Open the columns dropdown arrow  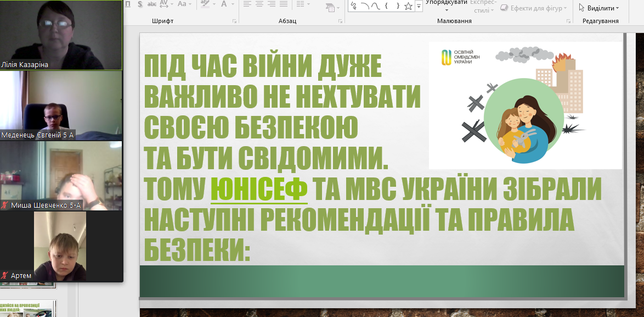(309, 4)
